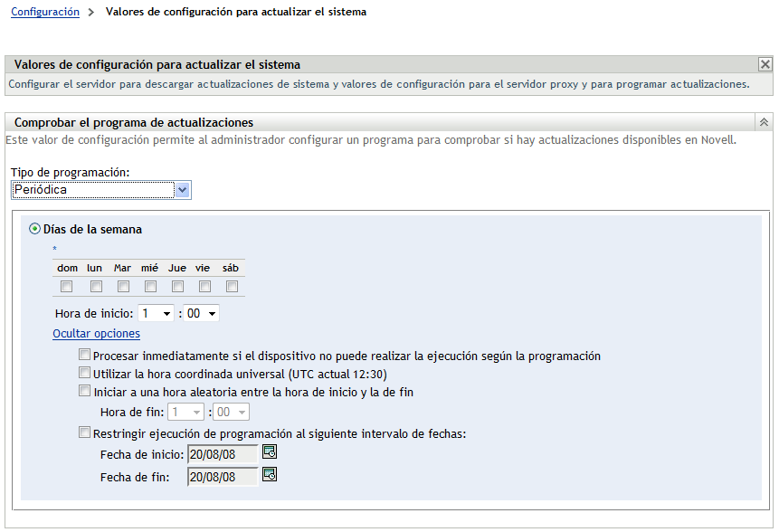Check the mié (Wednesday) checkbox

point(150,287)
